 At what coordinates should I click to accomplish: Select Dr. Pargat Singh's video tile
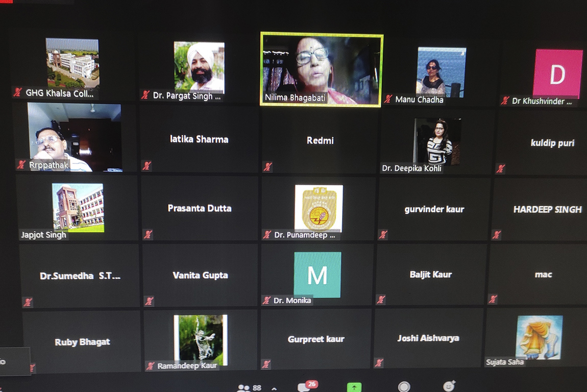(x=199, y=67)
